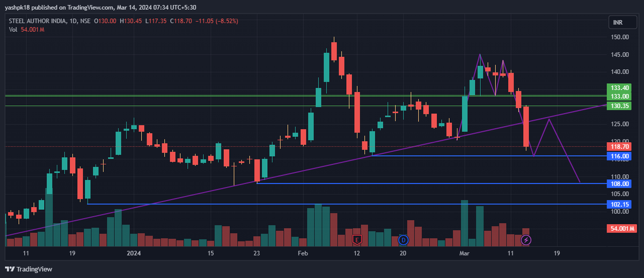644x278 pixels.
Task: Select the blue horizontal line at 108.00
Action: pos(431,184)
